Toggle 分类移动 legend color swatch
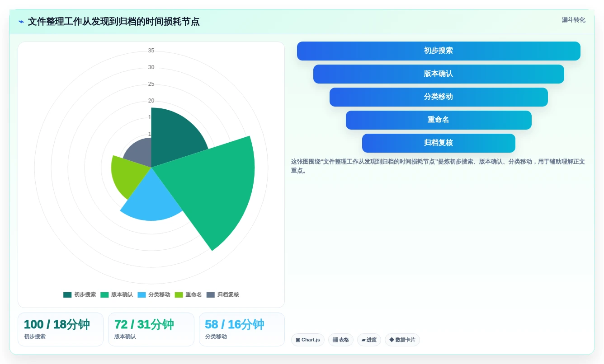The height and width of the screenshot is (364, 604). click(142, 295)
